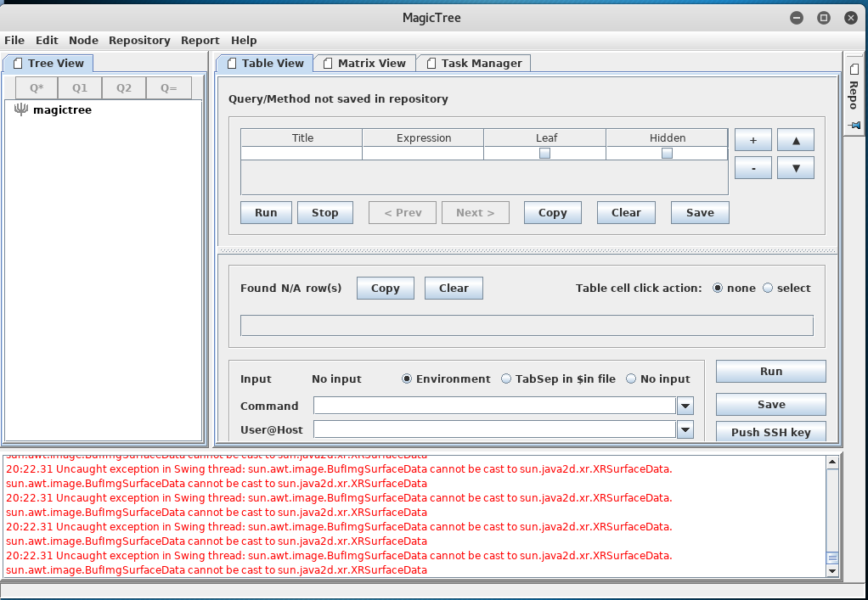Open the Edit menu
The image size is (868, 600).
point(47,41)
